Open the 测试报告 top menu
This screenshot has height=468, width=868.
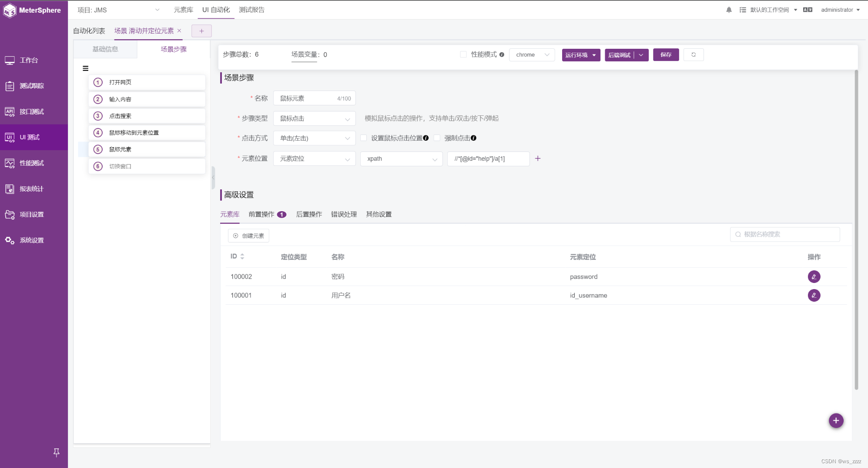(251, 10)
